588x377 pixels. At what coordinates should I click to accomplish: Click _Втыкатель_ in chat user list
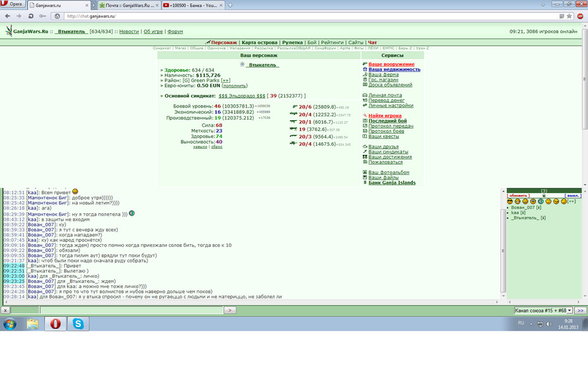525,218
